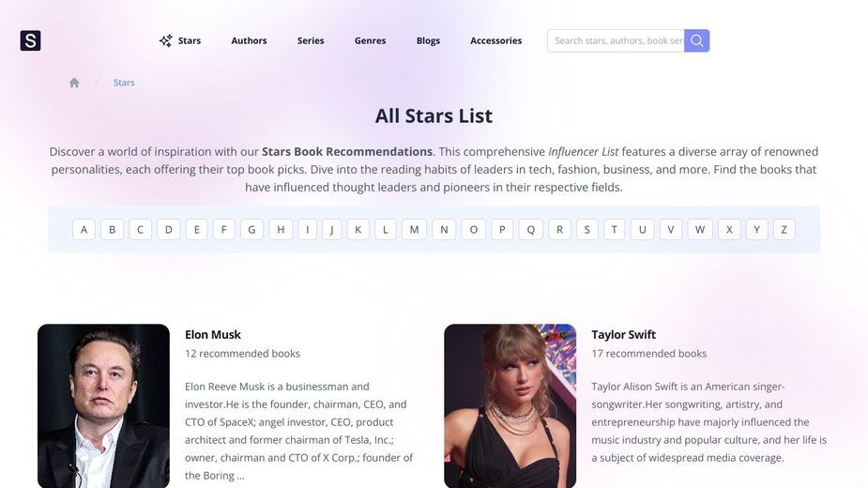This screenshot has width=868, height=488.
Task: Open the Authors menu item
Action: tap(249, 40)
